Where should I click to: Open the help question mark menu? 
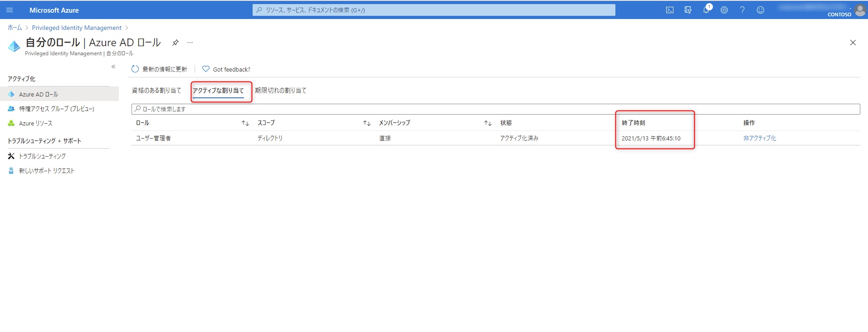(x=742, y=10)
